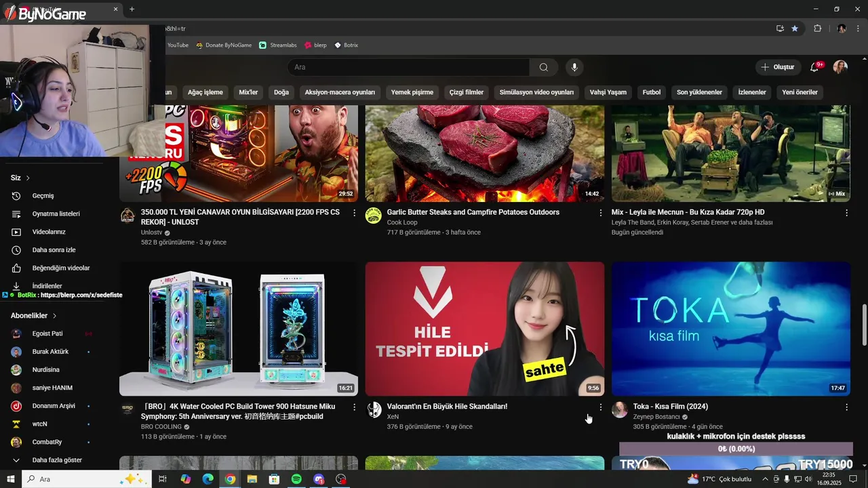Select the Yeni öneriler chip

pos(800,92)
